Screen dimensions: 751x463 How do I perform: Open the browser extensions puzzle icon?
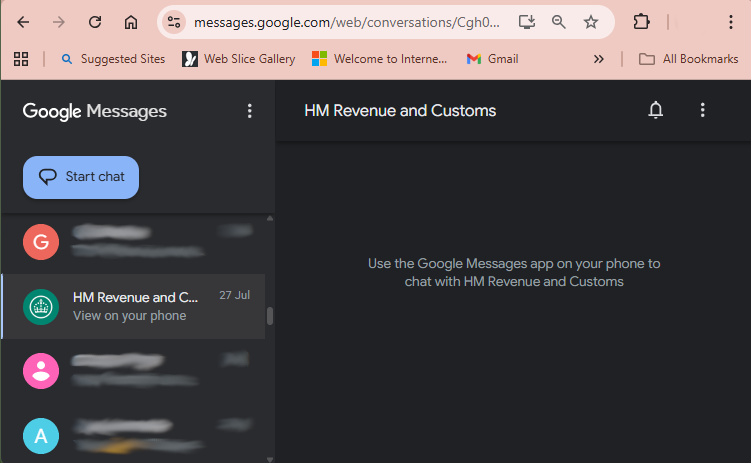[x=641, y=22]
